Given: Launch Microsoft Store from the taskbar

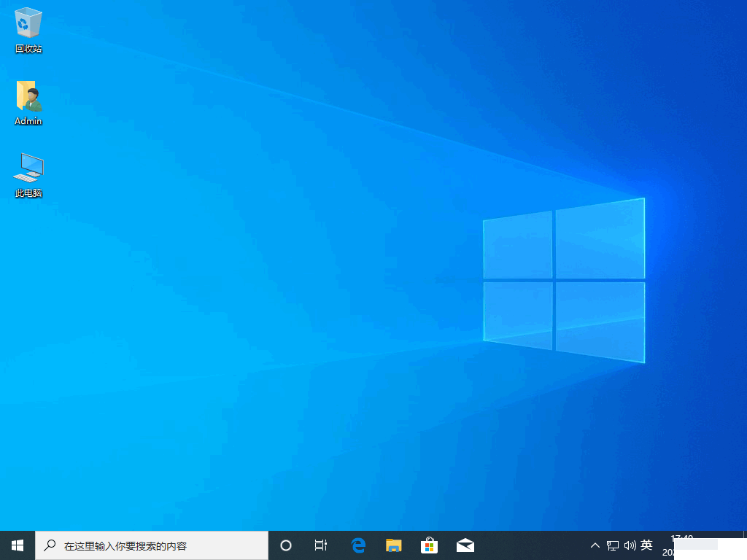Looking at the screenshot, I should click(430, 545).
